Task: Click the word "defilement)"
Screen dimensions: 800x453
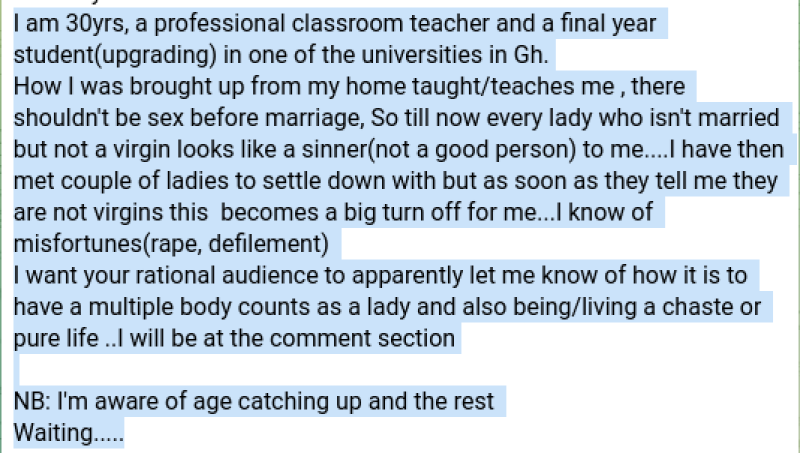Action: point(269,244)
